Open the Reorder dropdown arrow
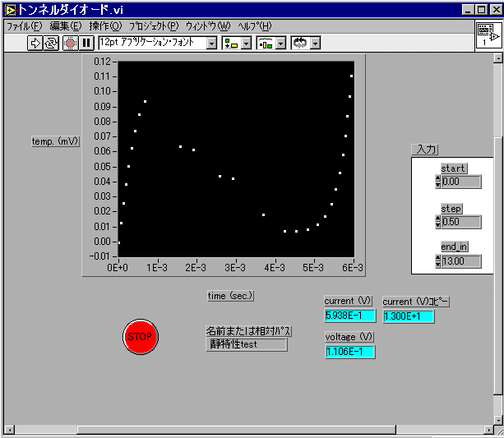 coord(316,43)
